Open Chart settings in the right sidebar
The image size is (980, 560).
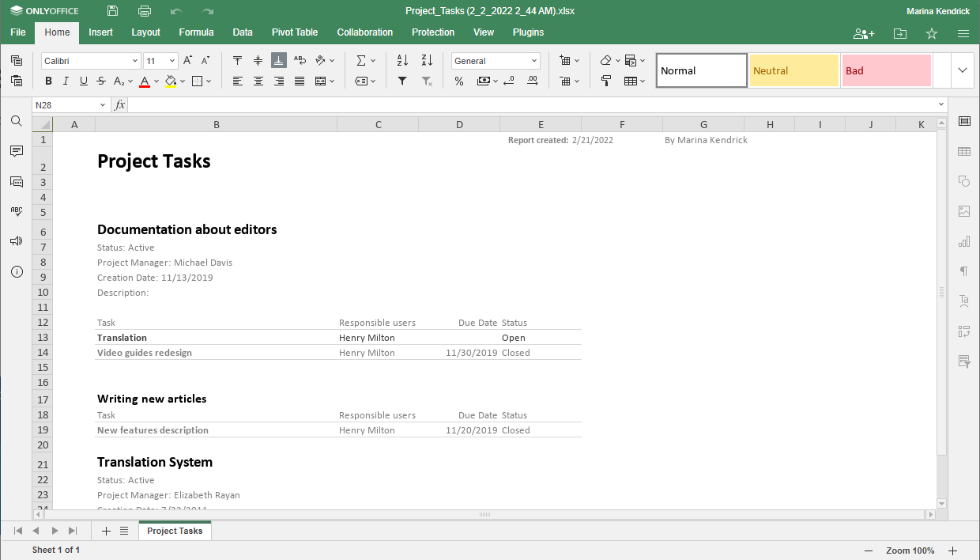(964, 241)
